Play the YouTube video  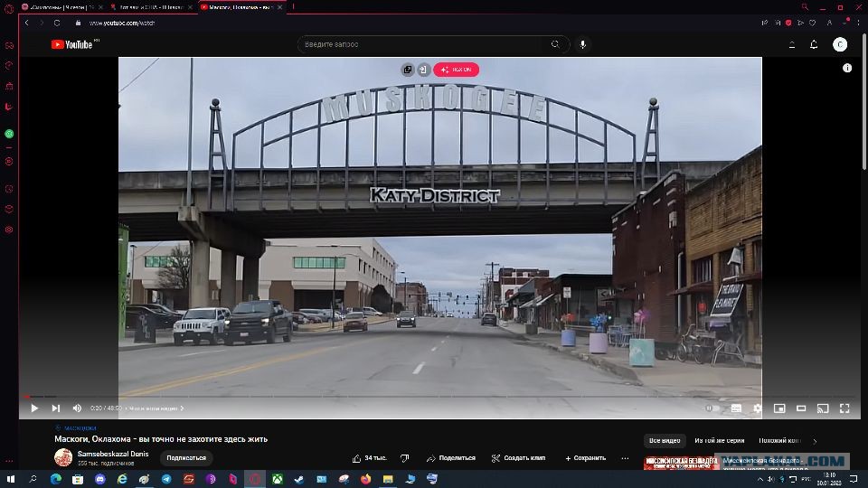click(x=34, y=408)
